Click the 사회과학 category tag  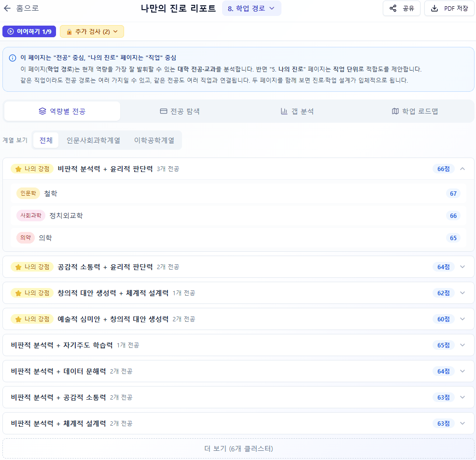[31, 216]
